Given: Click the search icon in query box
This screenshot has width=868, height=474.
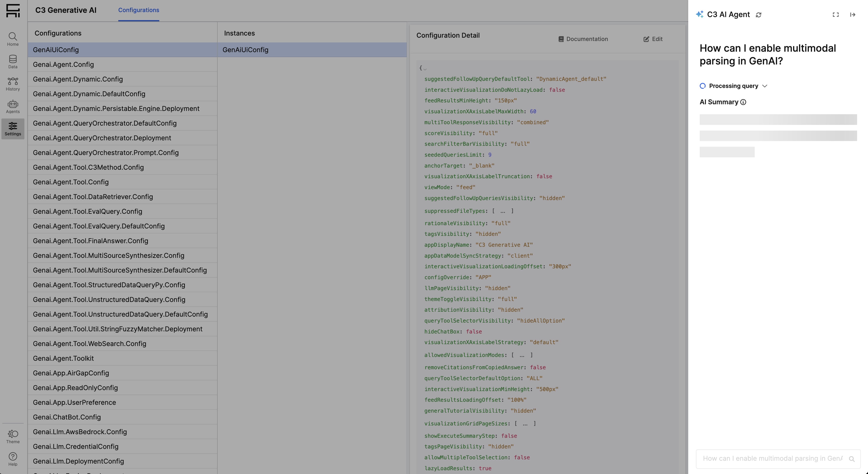Looking at the screenshot, I should coord(851,459).
